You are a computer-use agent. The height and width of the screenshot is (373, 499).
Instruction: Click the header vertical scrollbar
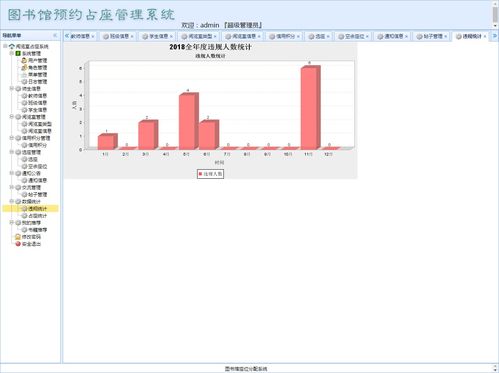point(495,15)
